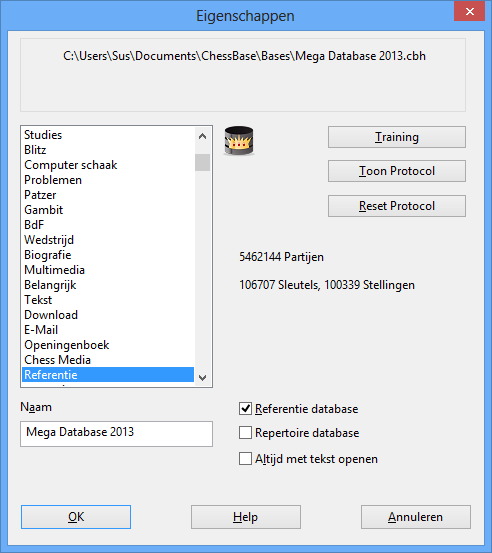Click the crowned database icon
The image size is (492, 553).
pos(239,141)
